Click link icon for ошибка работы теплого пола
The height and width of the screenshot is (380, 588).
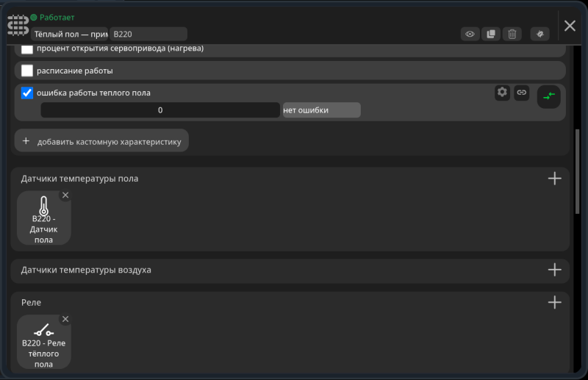tap(522, 93)
